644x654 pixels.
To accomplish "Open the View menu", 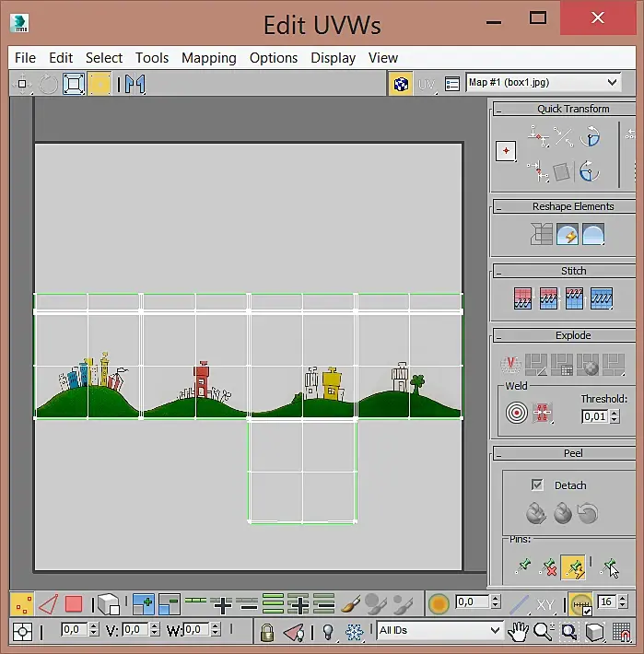I will pyautogui.click(x=383, y=57).
